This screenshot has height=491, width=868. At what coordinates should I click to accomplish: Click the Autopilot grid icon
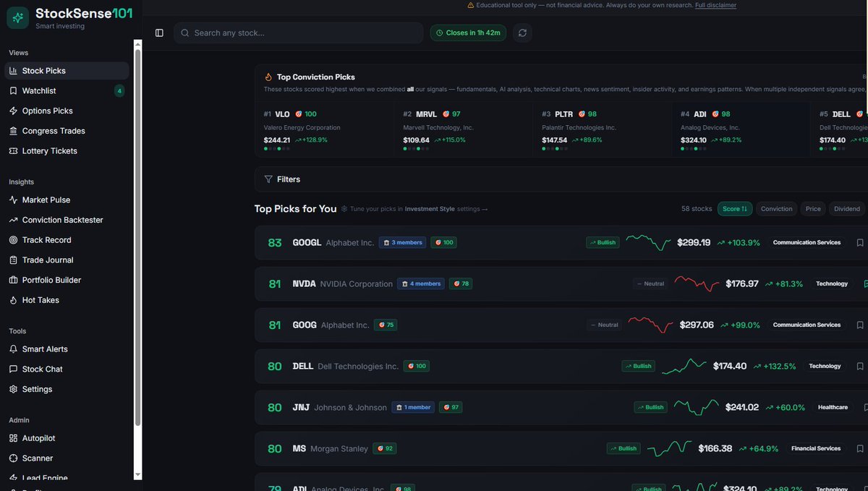pyautogui.click(x=14, y=438)
